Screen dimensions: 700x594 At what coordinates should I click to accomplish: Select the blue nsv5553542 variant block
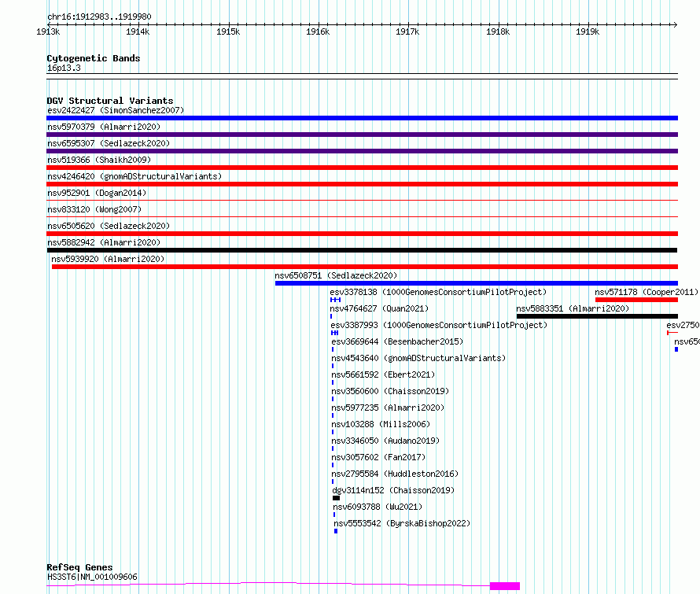tap(336, 532)
